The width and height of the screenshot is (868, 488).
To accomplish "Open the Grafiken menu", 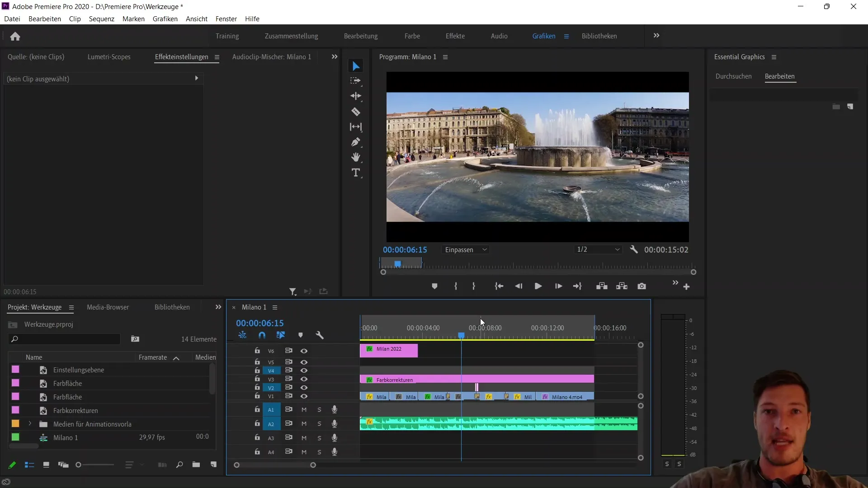I will [x=165, y=19].
